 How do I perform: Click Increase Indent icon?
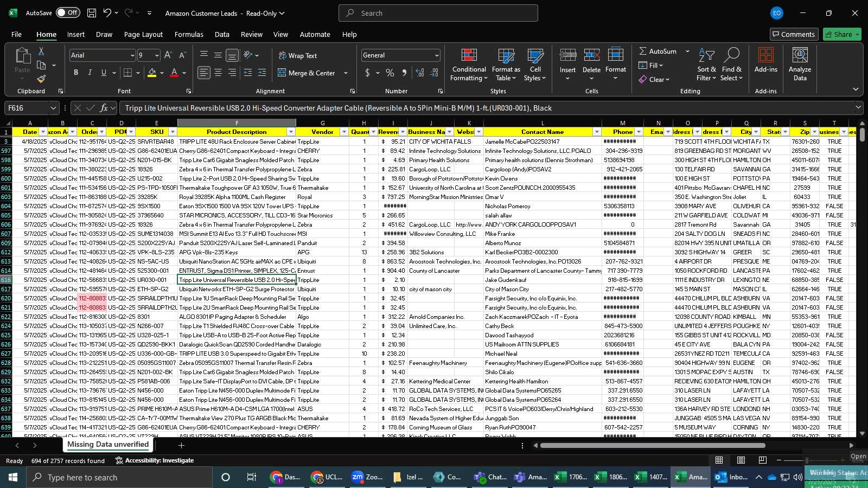(x=262, y=73)
